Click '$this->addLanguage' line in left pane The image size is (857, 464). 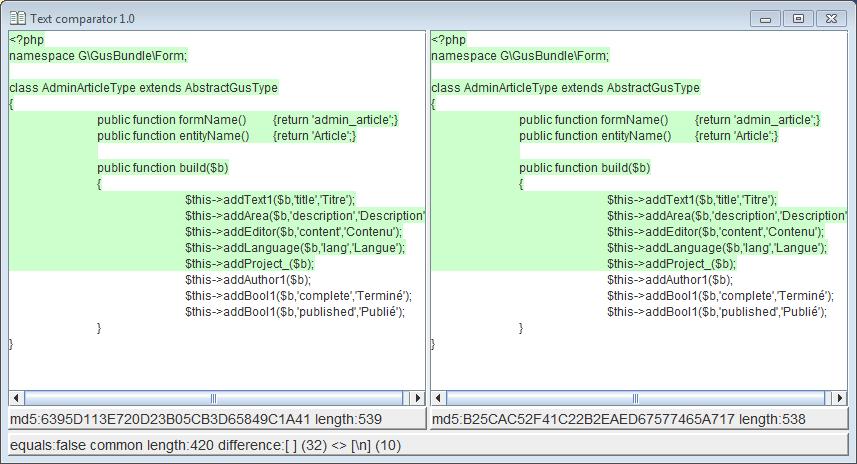coord(295,248)
